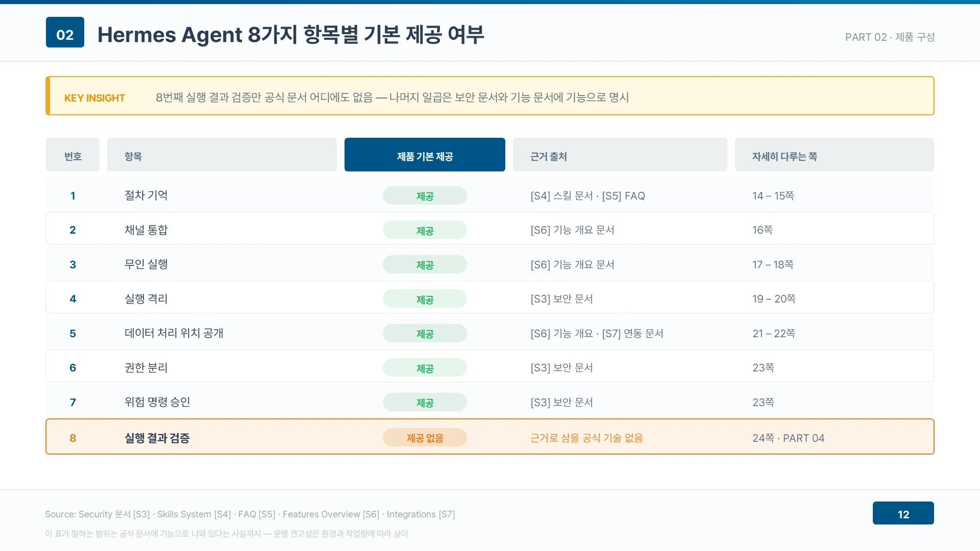Image resolution: width=980 pixels, height=551 pixels.
Task: Click the '제공 없음' badge
Action: [425, 438]
